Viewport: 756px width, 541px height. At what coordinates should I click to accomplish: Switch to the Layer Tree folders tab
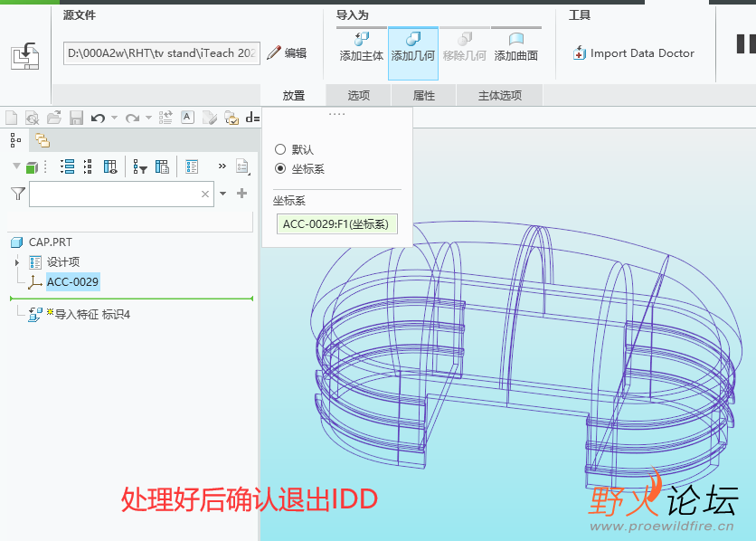(x=43, y=140)
